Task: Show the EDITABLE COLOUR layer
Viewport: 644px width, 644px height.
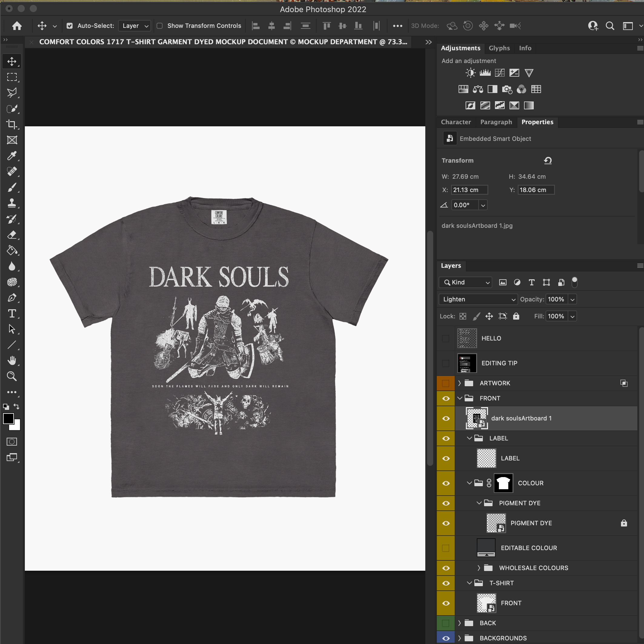Action: click(x=446, y=548)
